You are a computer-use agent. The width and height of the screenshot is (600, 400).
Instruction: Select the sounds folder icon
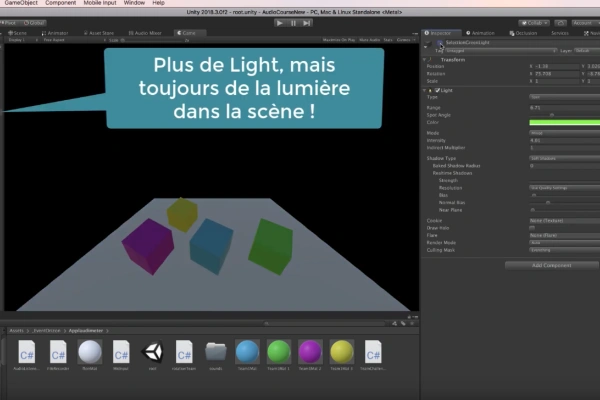(215, 351)
